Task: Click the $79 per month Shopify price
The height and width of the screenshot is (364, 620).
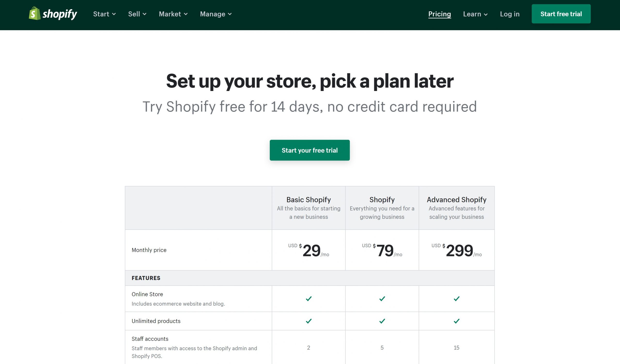Action: tap(382, 250)
